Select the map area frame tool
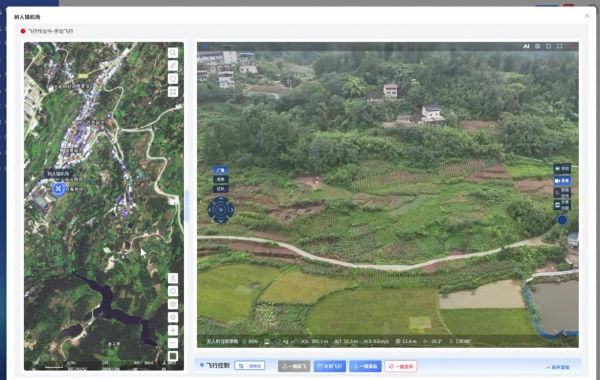The width and height of the screenshot is (600, 380). coord(173,92)
